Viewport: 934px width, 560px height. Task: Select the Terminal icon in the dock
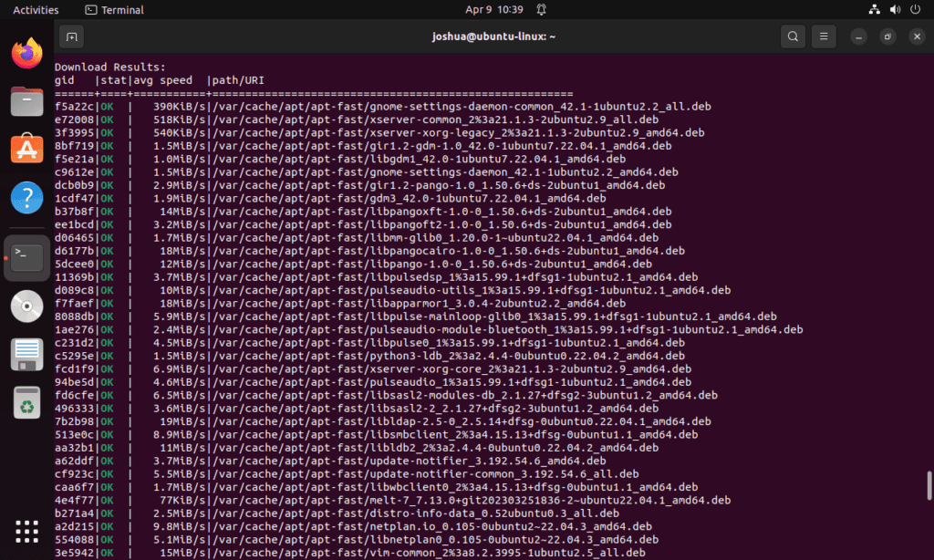(x=26, y=257)
